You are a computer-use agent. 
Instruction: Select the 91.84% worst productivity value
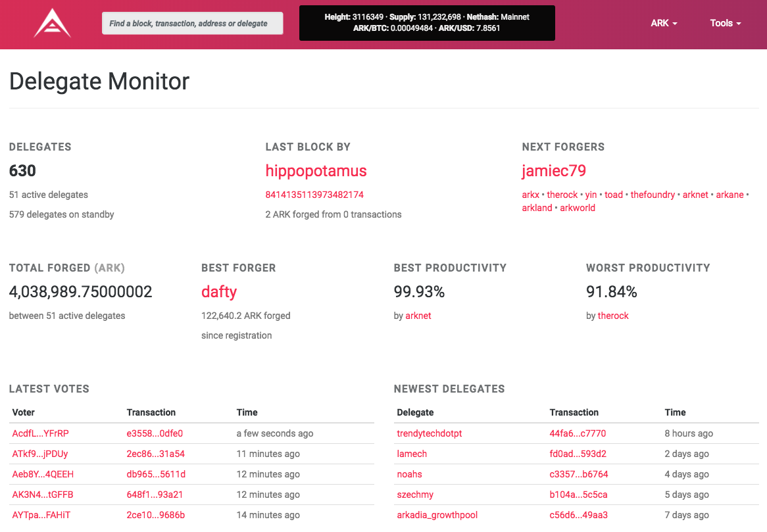[612, 292]
